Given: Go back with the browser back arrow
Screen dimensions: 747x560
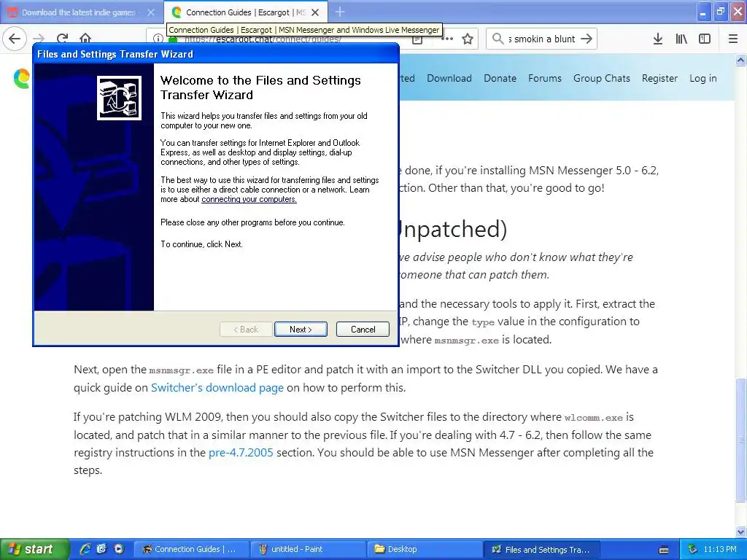Looking at the screenshot, I should pos(15,39).
